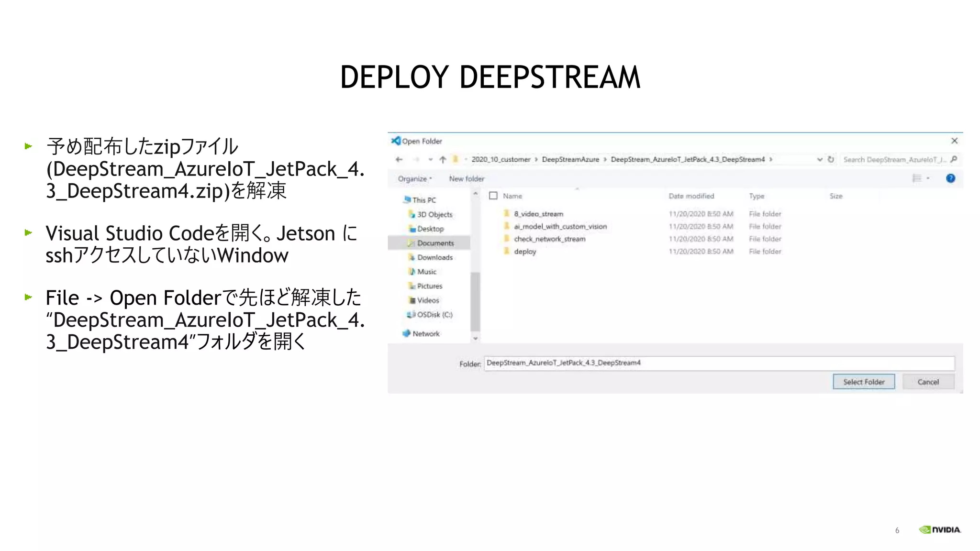Select Pictures in navigation pane
Image resolution: width=980 pixels, height=551 pixels.
click(425, 286)
